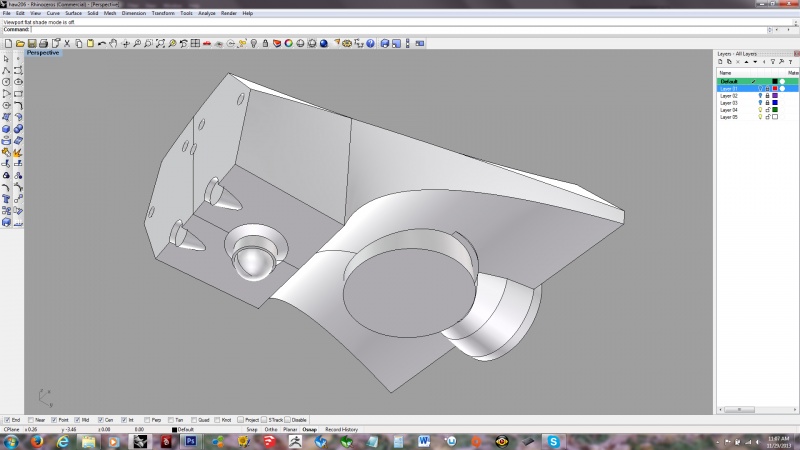Viewport: 800px width, 450px height.
Task: Click the Polyline tool in left toolbar
Action: [6, 70]
